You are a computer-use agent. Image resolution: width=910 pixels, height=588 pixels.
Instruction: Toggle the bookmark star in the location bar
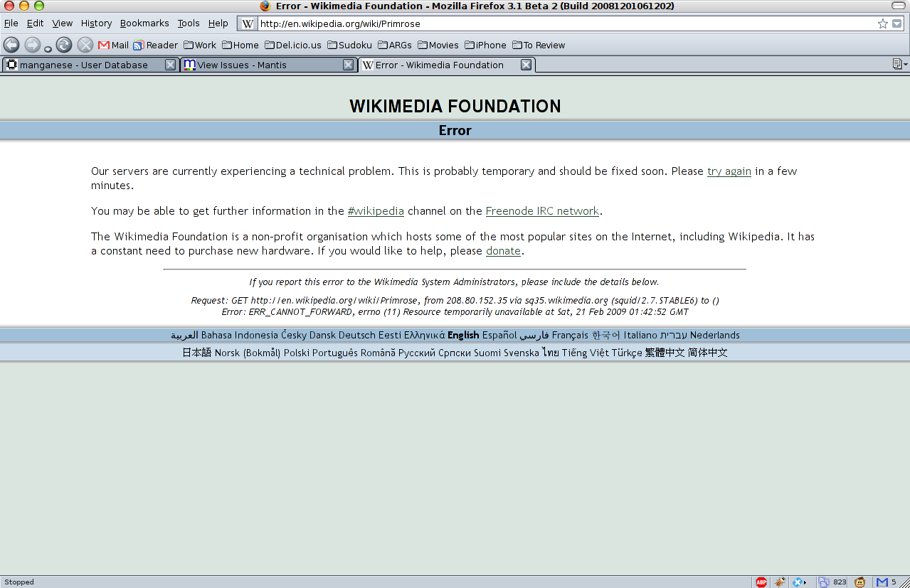point(884,23)
